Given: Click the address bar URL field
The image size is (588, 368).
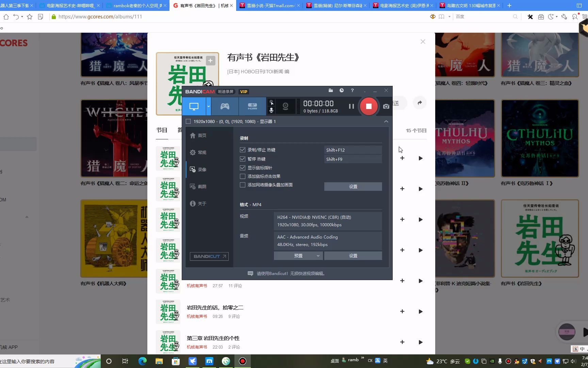Looking at the screenshot, I should (x=238, y=16).
